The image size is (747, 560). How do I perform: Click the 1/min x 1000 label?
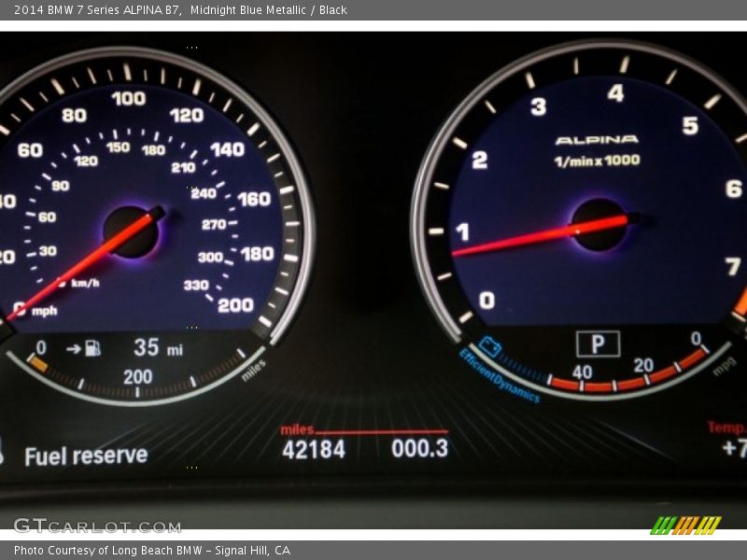tap(597, 161)
